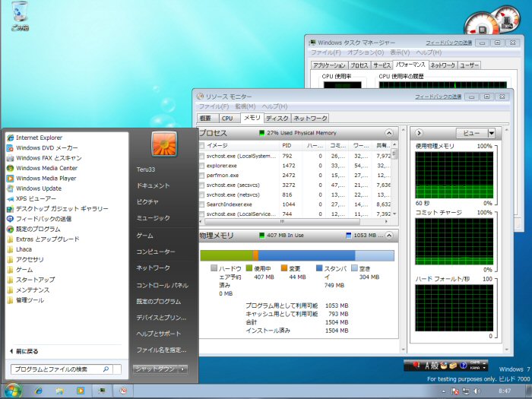Open Internet Explorer from the taskbar
The width and height of the screenshot is (532, 399).
(x=39, y=391)
